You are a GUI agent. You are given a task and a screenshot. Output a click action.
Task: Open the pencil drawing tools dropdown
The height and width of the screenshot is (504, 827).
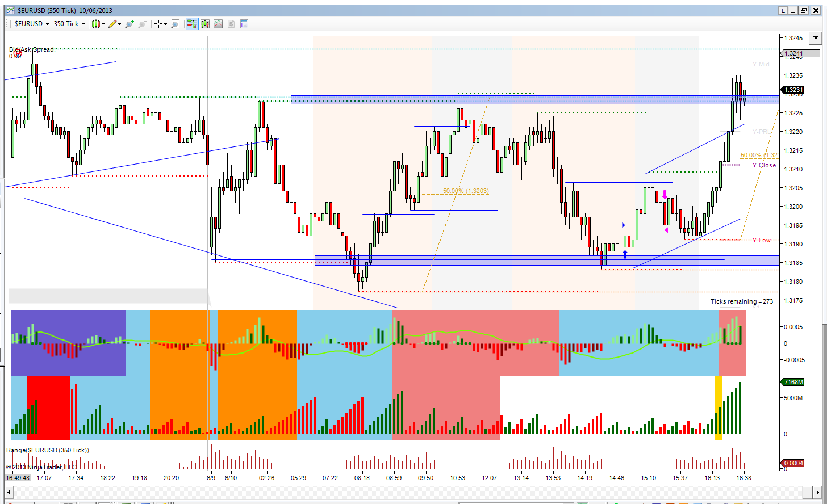(115, 24)
